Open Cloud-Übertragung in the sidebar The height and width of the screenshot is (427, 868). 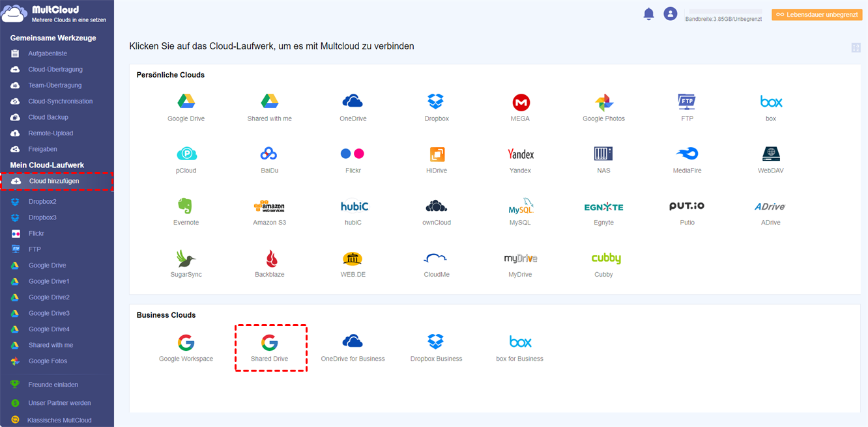[55, 70]
